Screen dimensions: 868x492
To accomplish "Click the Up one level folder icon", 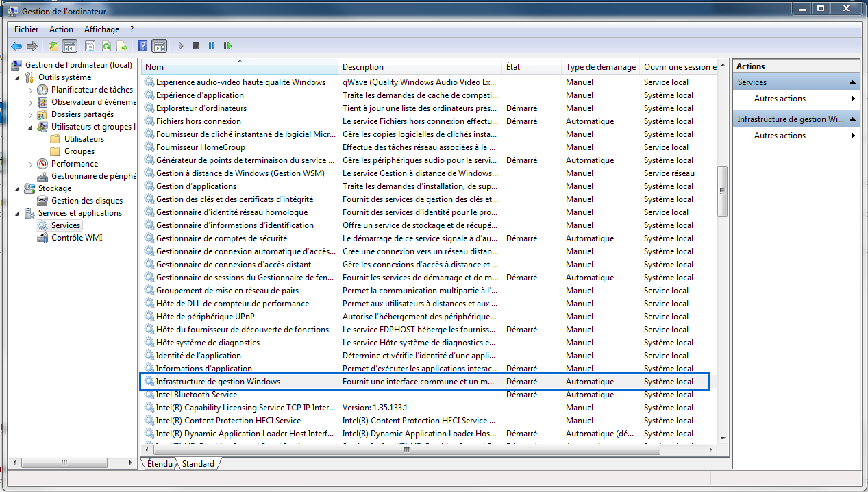I will tap(53, 46).
